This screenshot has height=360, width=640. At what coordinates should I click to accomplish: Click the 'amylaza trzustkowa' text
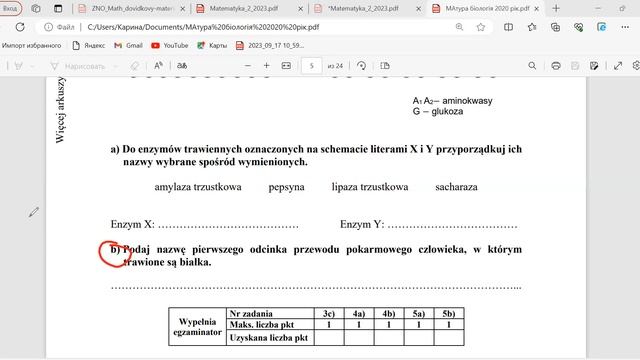198,187
